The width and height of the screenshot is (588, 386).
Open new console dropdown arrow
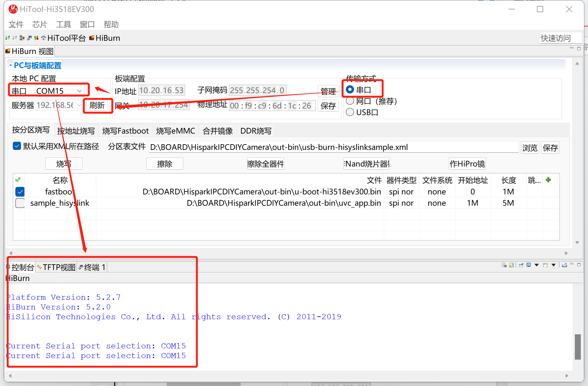pos(554,265)
